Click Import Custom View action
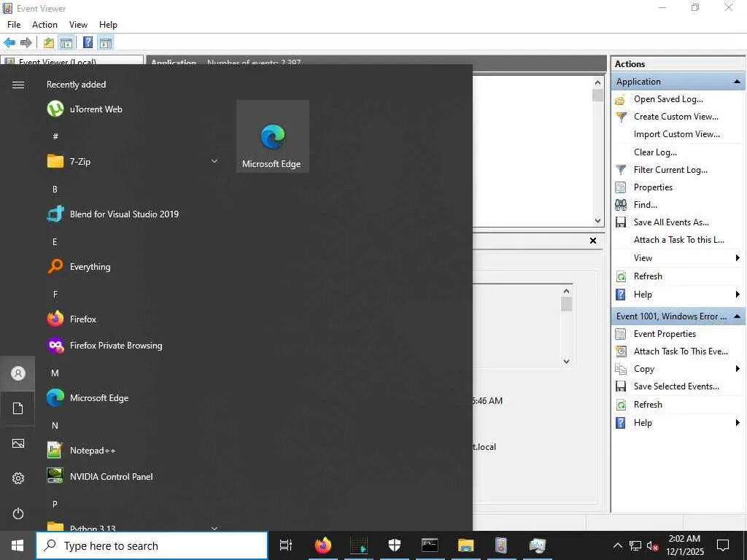Viewport: 747px width, 560px height. point(678,134)
